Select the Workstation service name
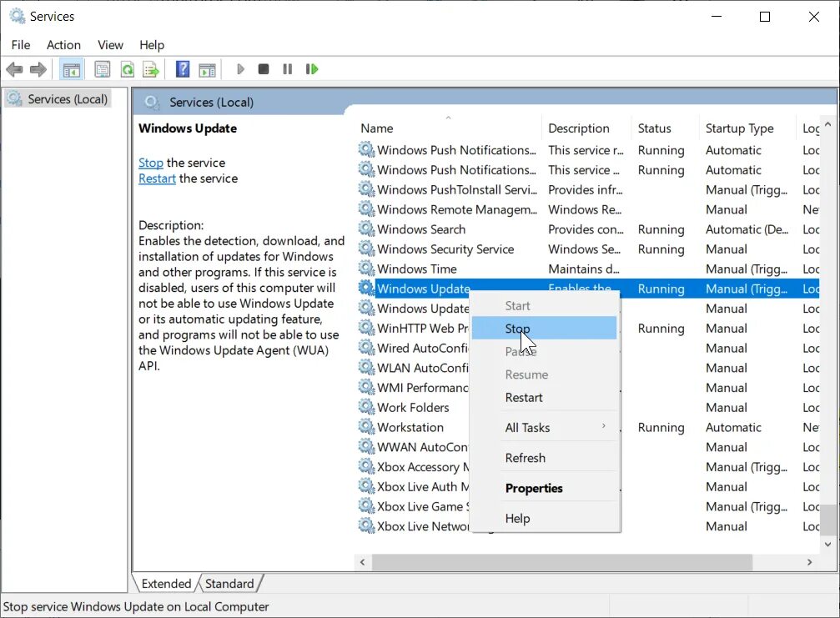The width and height of the screenshot is (840, 618). (x=410, y=427)
